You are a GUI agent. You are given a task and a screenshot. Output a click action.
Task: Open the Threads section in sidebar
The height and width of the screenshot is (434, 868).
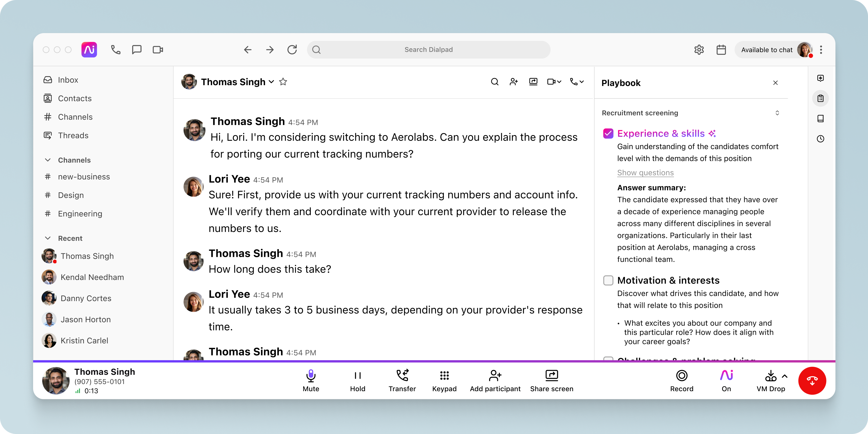pos(73,135)
